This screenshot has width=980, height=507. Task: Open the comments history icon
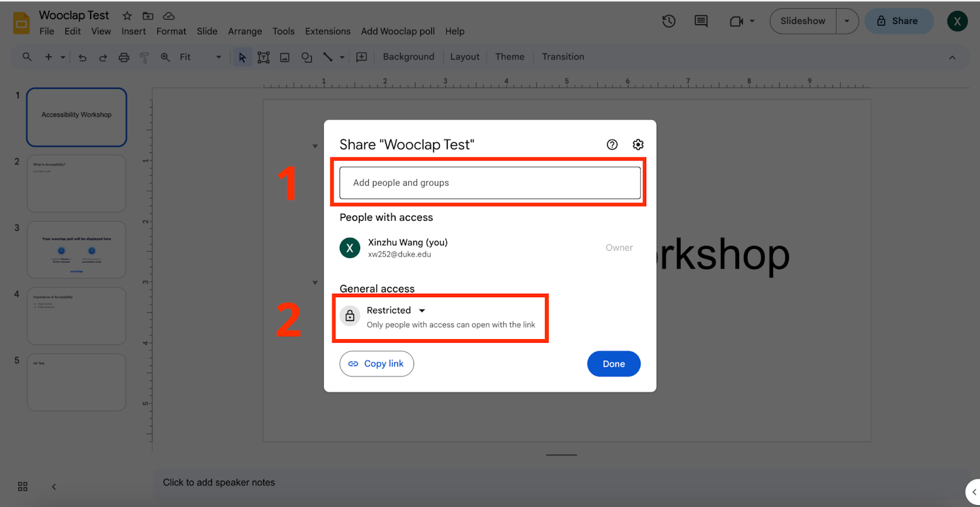[x=701, y=21]
